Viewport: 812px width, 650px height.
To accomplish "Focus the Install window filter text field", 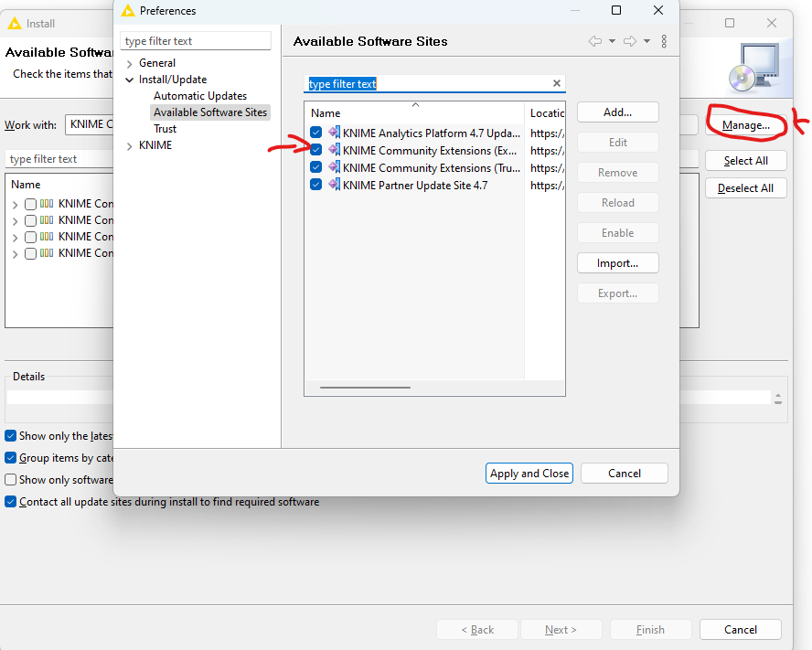I will click(x=59, y=158).
